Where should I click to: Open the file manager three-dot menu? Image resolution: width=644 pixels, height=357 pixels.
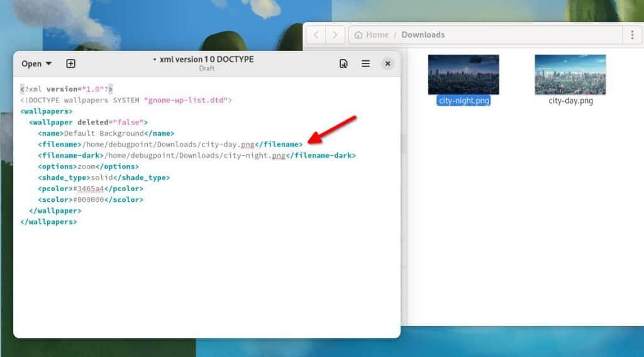632,35
